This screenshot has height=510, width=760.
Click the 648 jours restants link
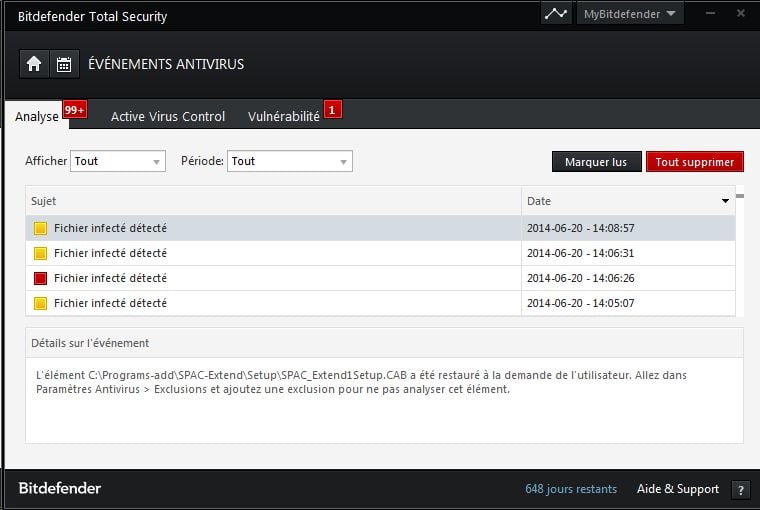tap(570, 489)
